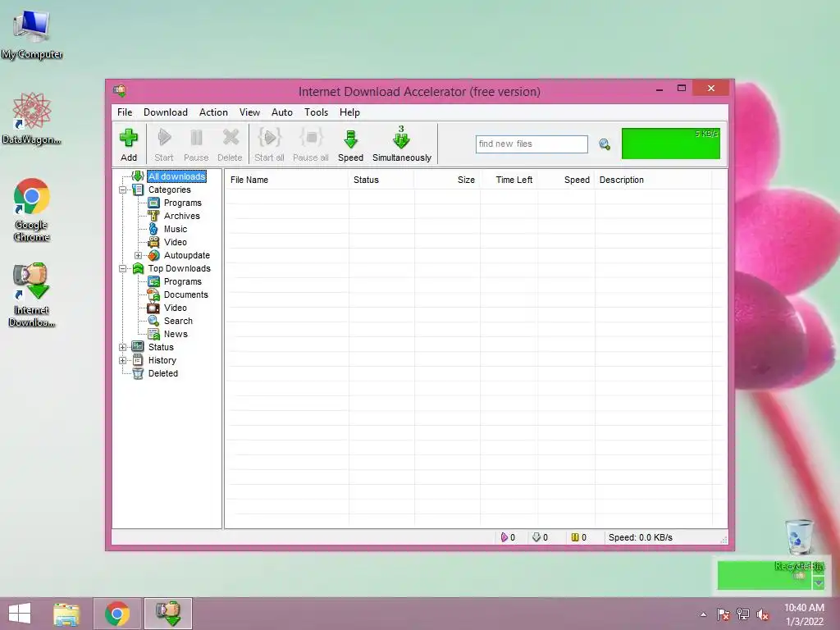Click the Start all toolbar icon
This screenshot has width=840, height=630.
coord(269,144)
